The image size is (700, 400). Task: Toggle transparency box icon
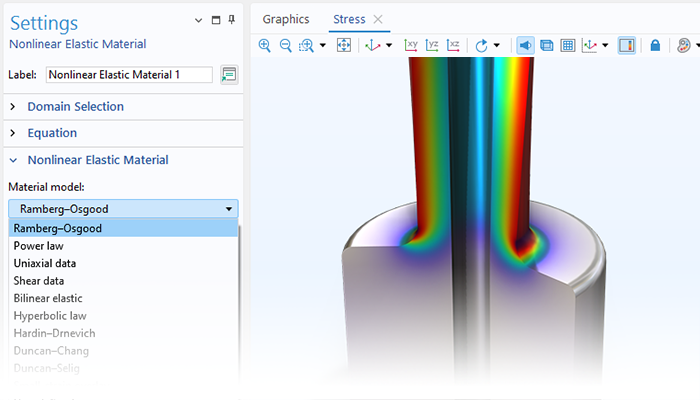[546, 46]
